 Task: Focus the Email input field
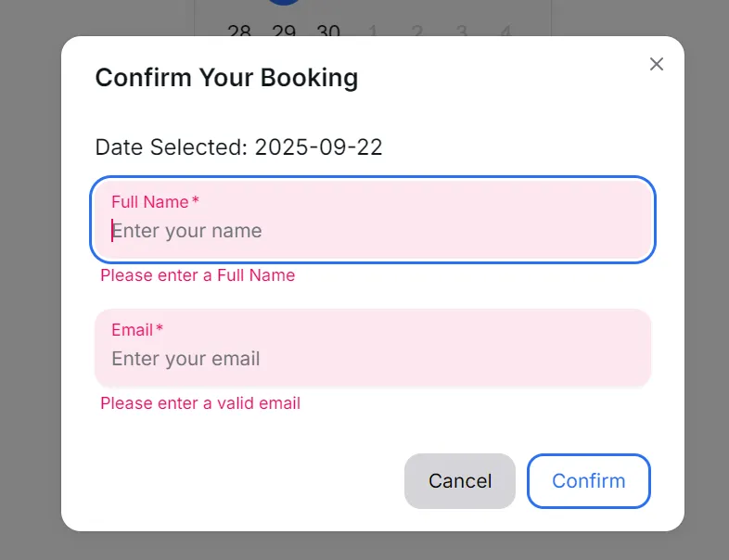[x=371, y=359]
